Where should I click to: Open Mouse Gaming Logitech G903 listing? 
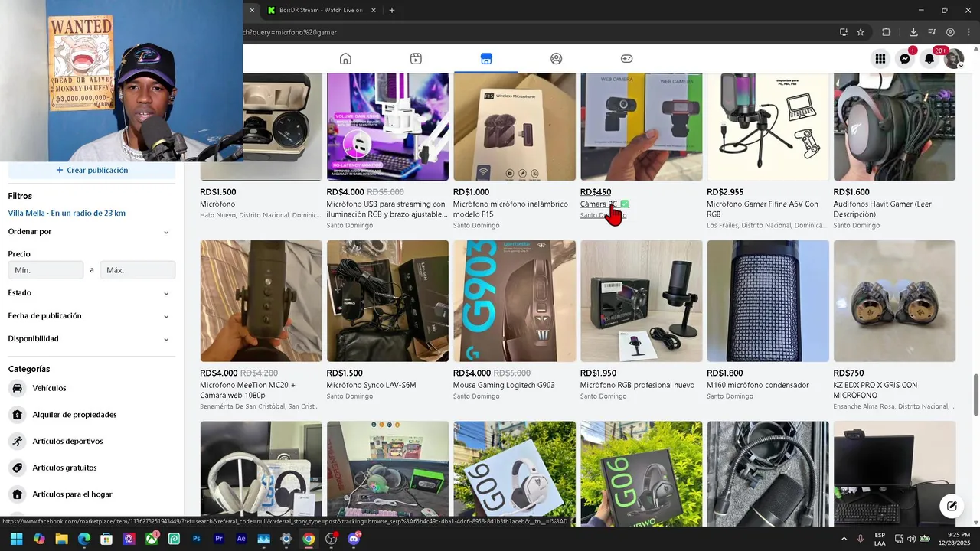pos(504,385)
